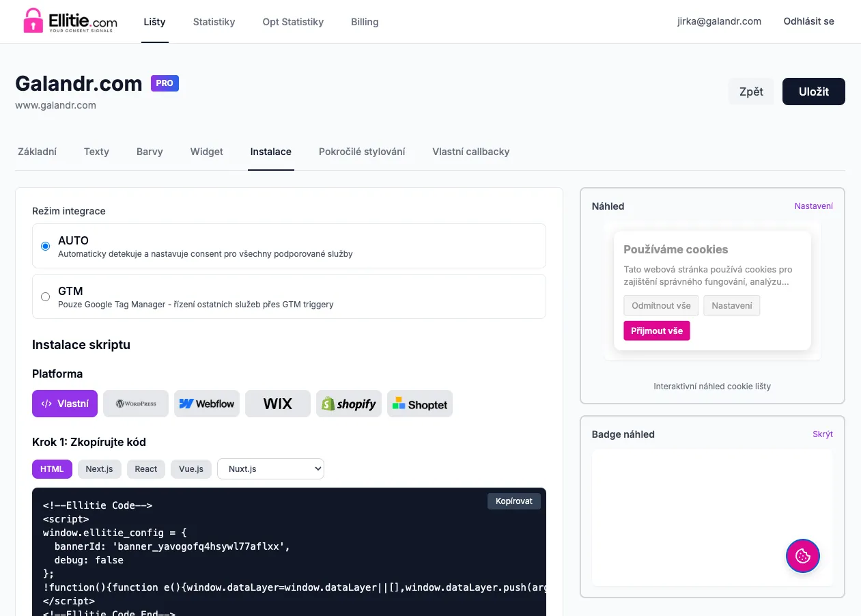The width and height of the screenshot is (861, 616).
Task: Pick the WIX platform option
Action: [x=277, y=404]
